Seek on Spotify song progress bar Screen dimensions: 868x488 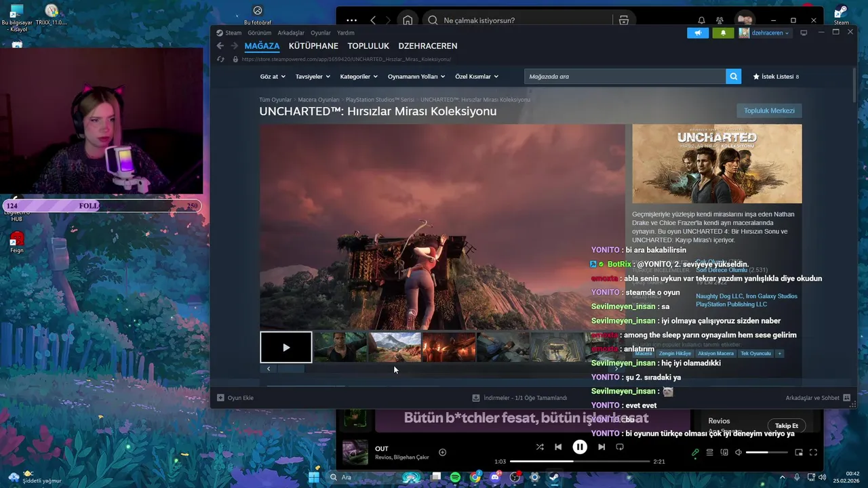coord(580,462)
